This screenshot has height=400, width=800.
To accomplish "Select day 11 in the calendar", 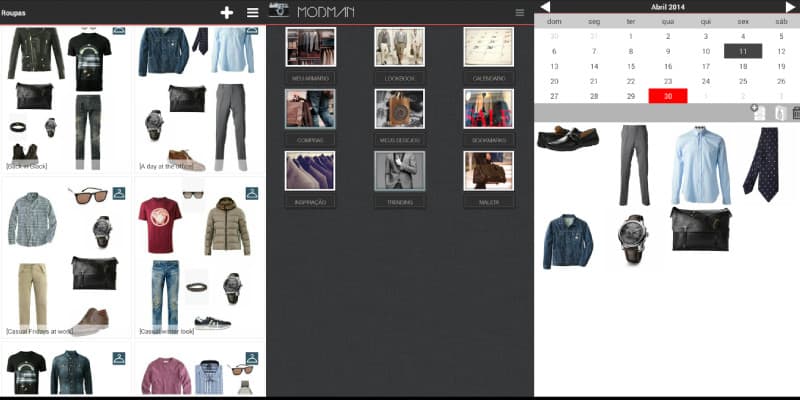I will (742, 51).
